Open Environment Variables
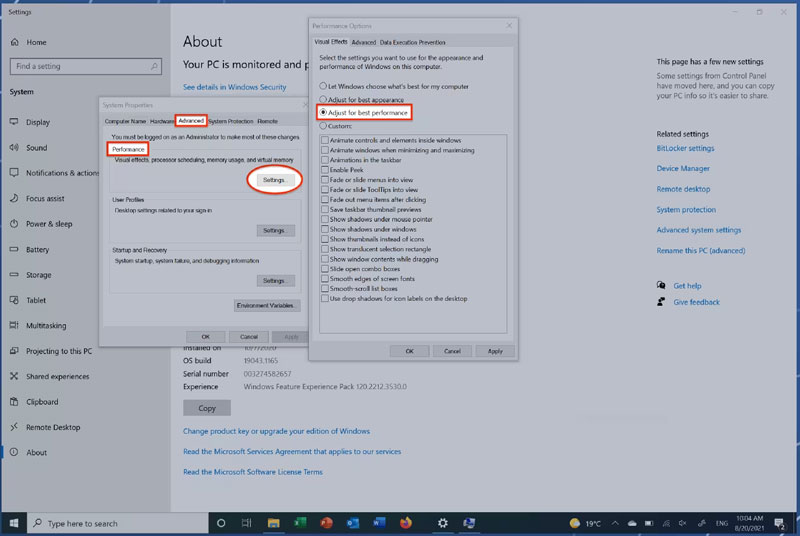The image size is (800, 536). [267, 305]
